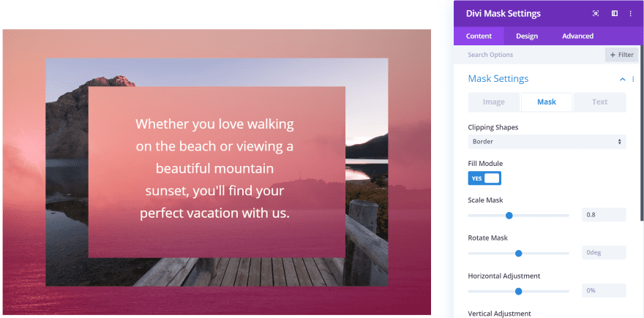This screenshot has width=644, height=318.
Task: Click the Rotate Mask label
Action: (488, 238)
